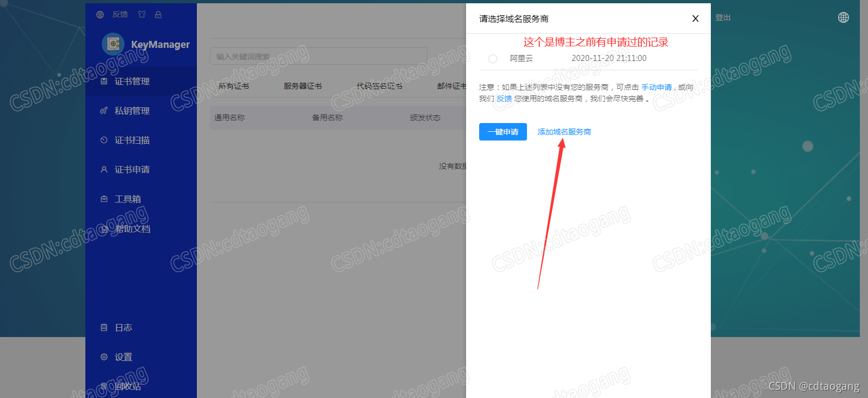The height and width of the screenshot is (398, 868).
Task: Open 反馈 in the sidebar header
Action: coord(120,15)
